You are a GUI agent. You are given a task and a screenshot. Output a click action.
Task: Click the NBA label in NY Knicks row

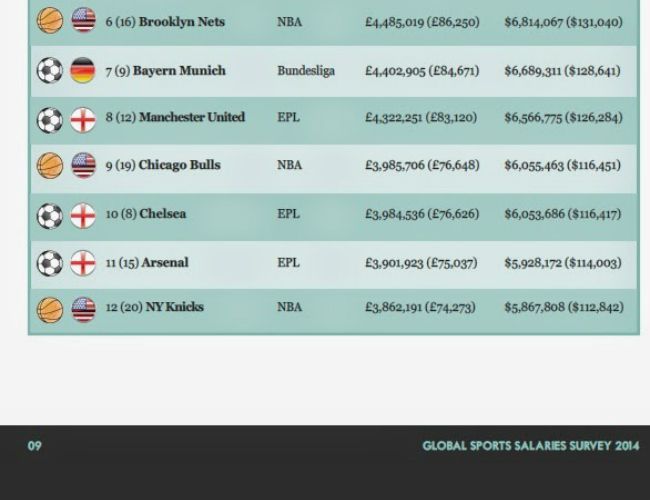[x=289, y=307]
